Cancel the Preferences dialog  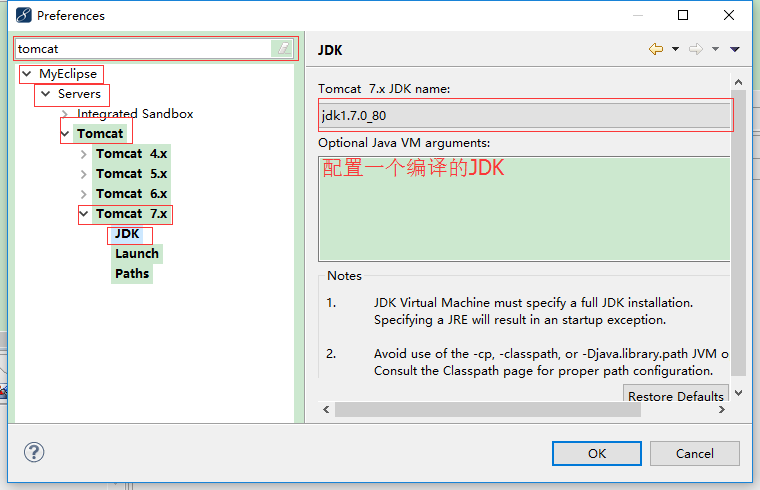click(695, 454)
